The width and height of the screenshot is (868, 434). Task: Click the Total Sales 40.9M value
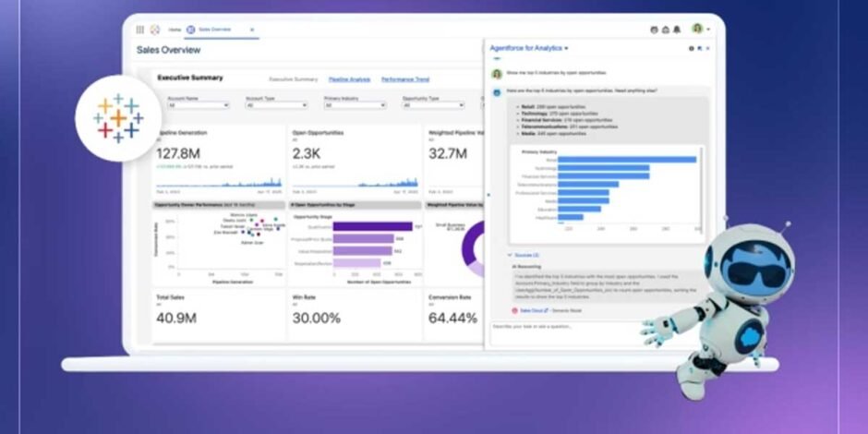click(176, 319)
